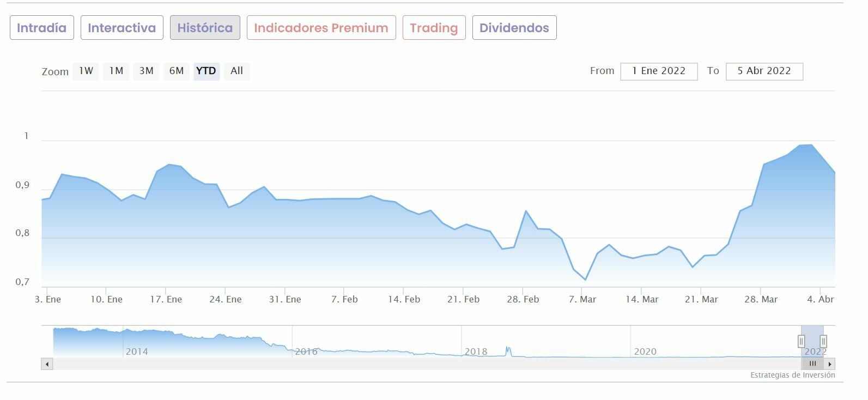Set zoom range to 1W
868x400 pixels.
point(86,71)
